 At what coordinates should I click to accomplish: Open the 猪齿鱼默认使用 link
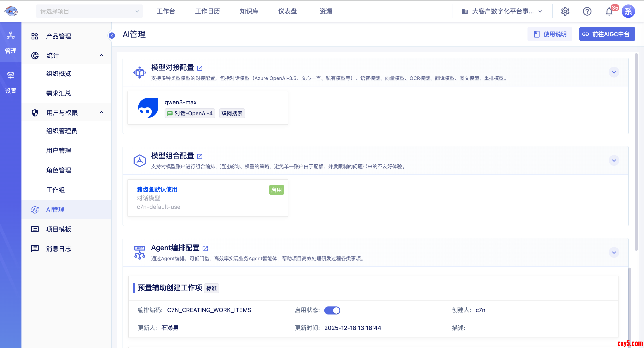point(157,189)
